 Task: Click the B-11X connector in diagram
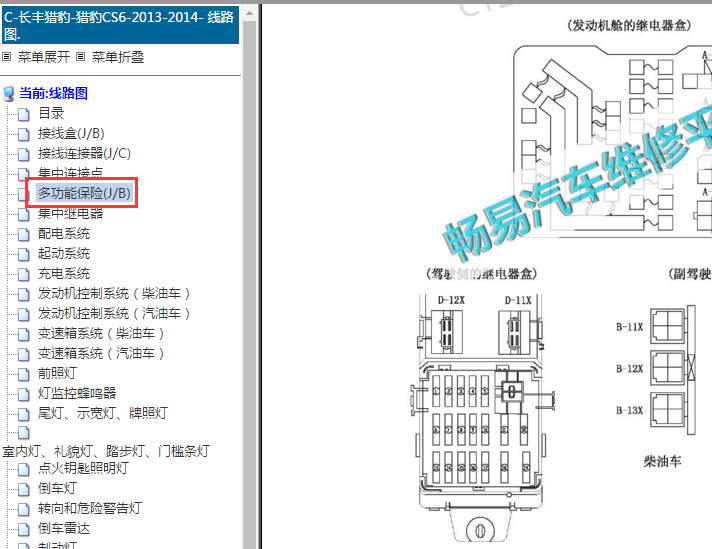[668, 326]
